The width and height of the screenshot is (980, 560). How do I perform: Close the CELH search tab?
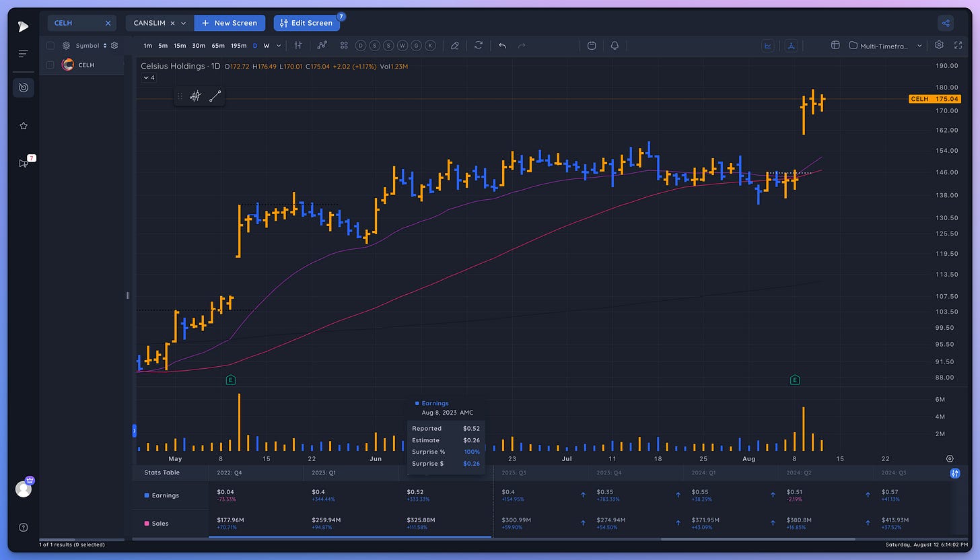(x=108, y=23)
